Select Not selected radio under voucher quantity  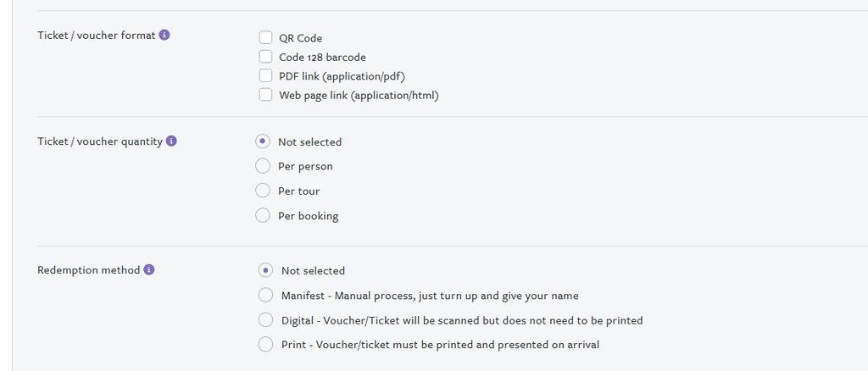(x=263, y=141)
